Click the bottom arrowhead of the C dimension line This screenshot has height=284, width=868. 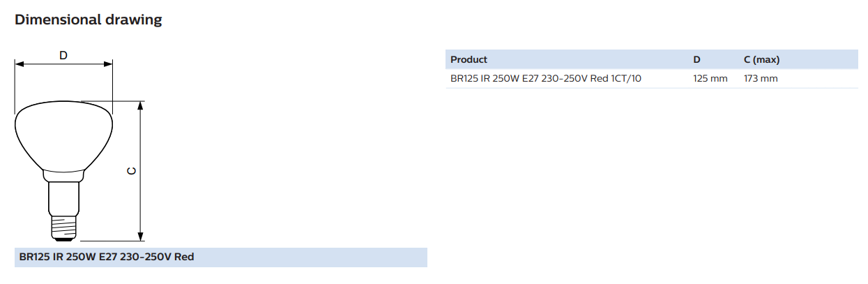click(141, 234)
